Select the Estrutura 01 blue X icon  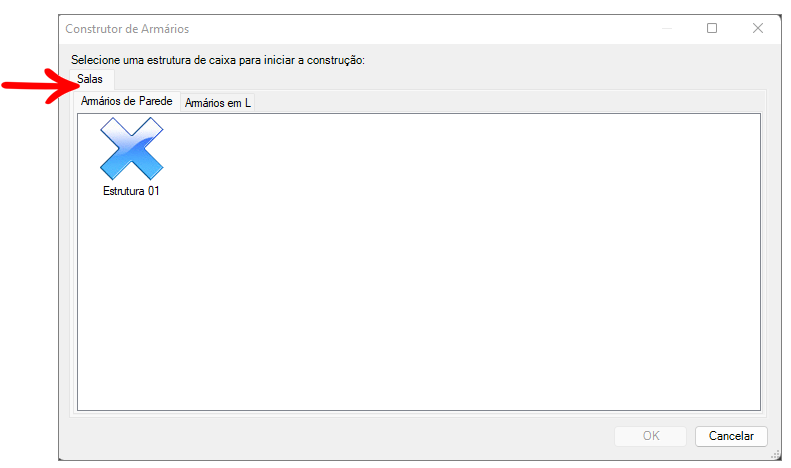point(131,148)
